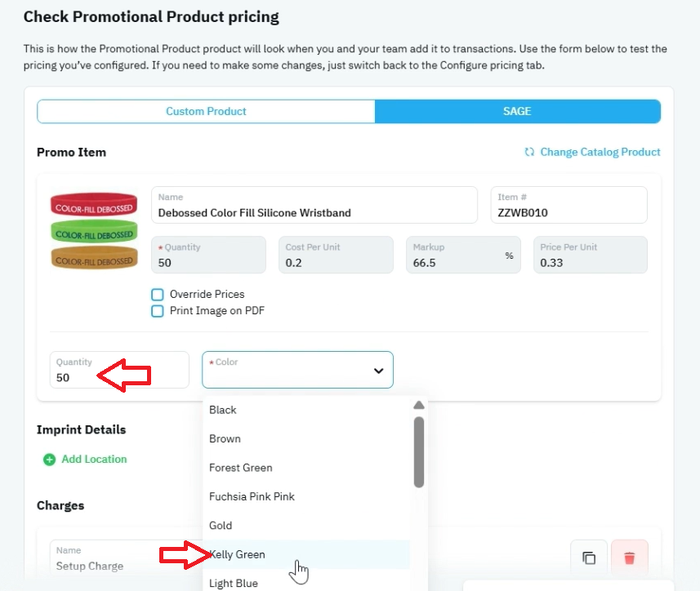Click the color list scrollbar thumb
The height and width of the screenshot is (591, 700).
419,452
